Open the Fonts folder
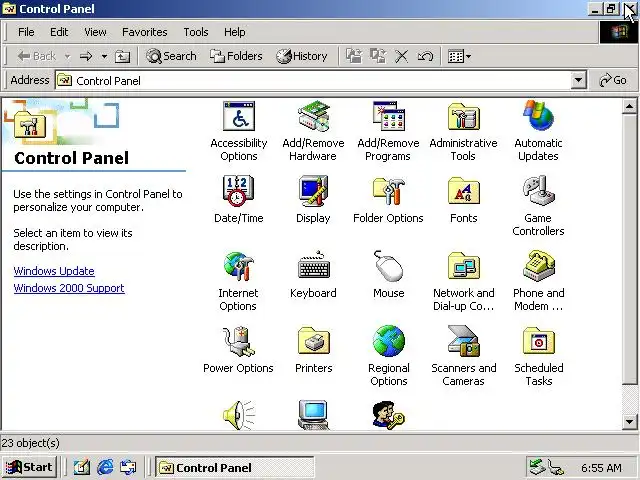640x480 pixels. [463, 200]
